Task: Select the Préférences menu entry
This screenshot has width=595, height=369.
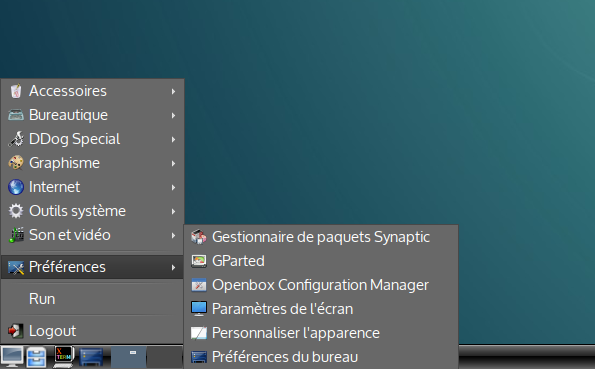Action: point(92,267)
